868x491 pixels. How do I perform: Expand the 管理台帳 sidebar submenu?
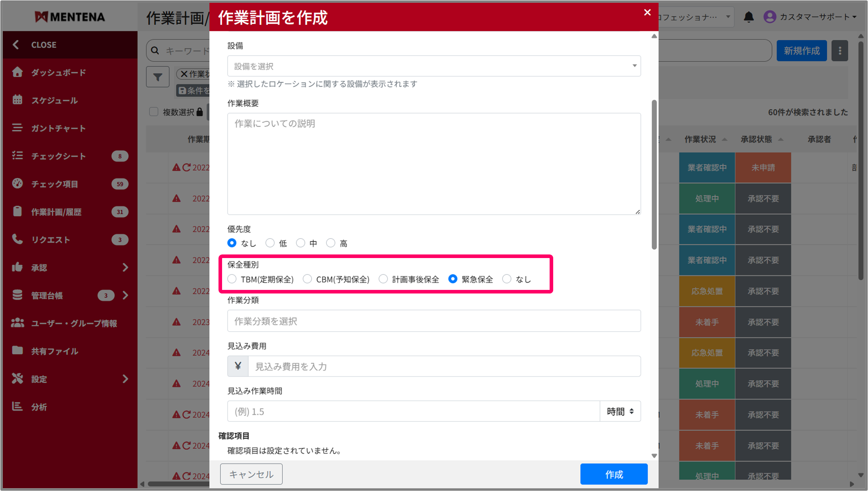click(x=125, y=295)
